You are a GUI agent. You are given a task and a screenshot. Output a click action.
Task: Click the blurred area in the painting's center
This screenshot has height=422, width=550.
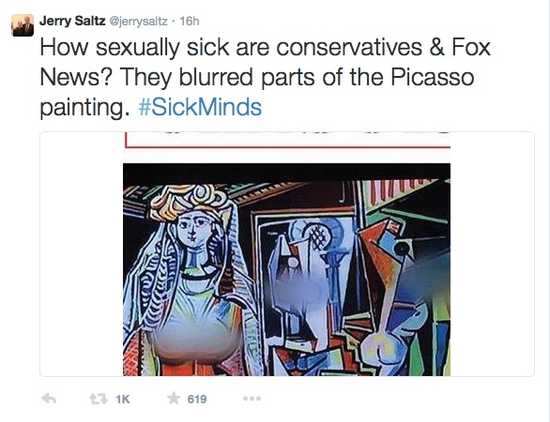(298, 289)
